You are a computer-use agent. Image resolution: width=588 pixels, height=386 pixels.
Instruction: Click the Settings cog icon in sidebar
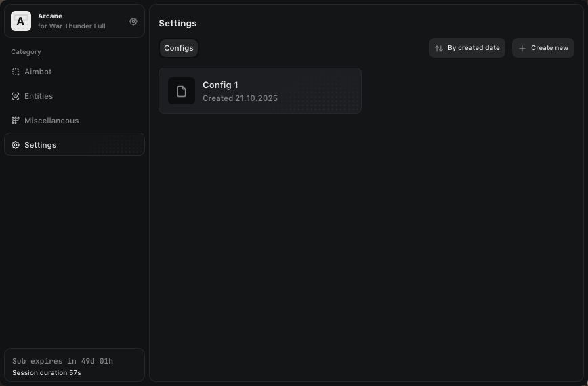click(16, 145)
